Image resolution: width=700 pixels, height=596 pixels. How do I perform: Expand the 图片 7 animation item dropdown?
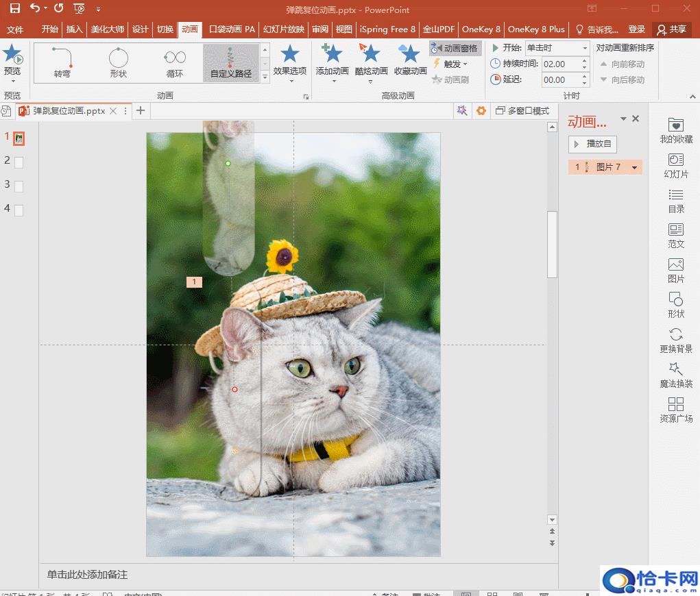pyautogui.click(x=635, y=167)
